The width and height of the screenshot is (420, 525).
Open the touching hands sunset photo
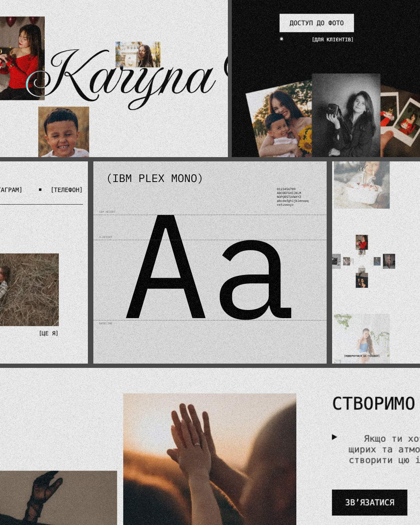(x=210, y=459)
